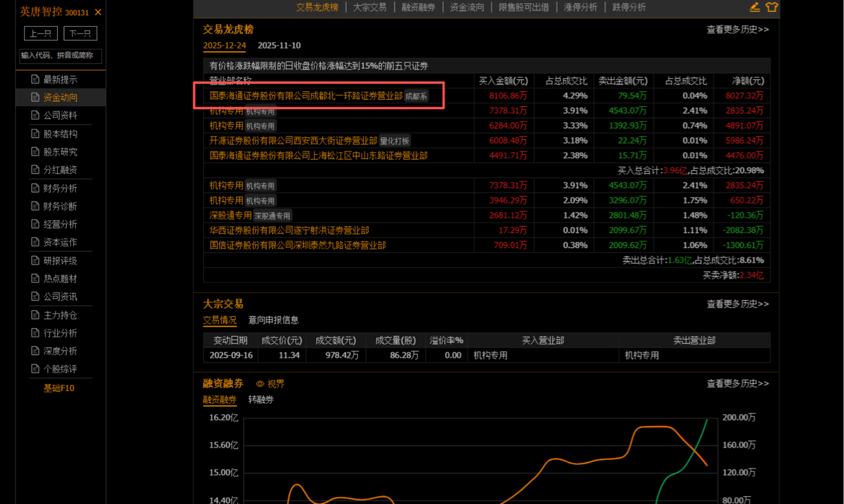
Task: Open 华西证券遂宁射洪证券营业部 broker link
Action: tap(289, 230)
